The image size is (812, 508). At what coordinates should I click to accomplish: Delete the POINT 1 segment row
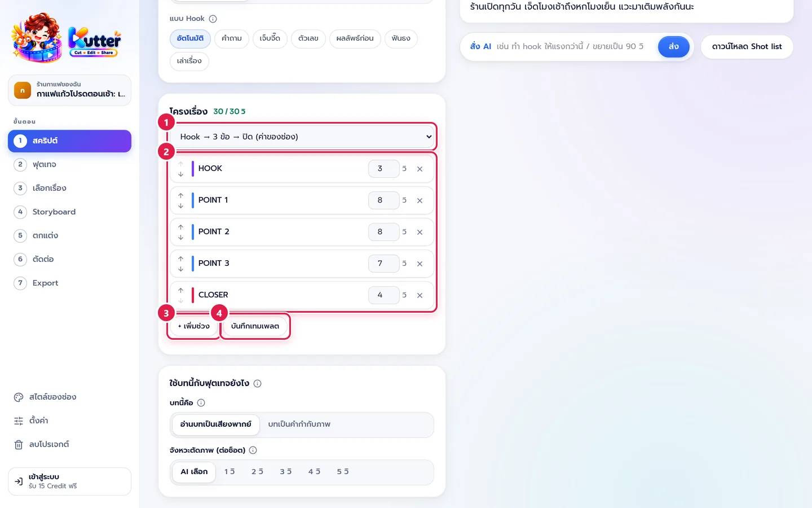(420, 200)
